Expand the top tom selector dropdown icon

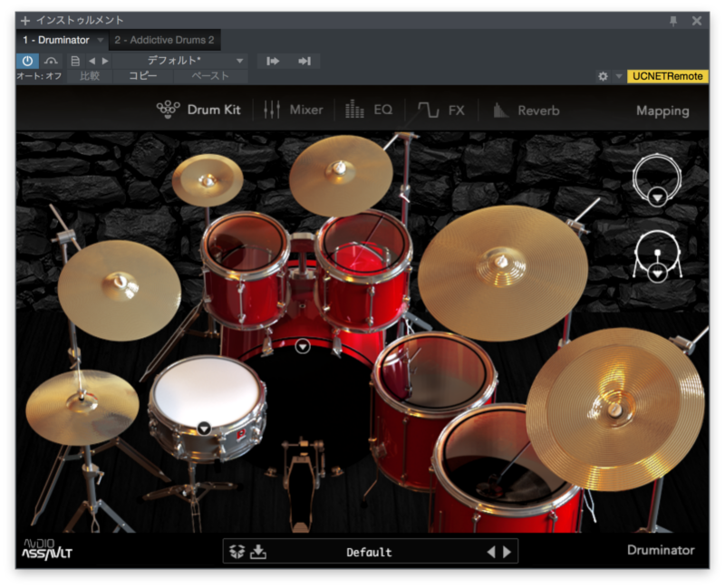pyautogui.click(x=657, y=198)
